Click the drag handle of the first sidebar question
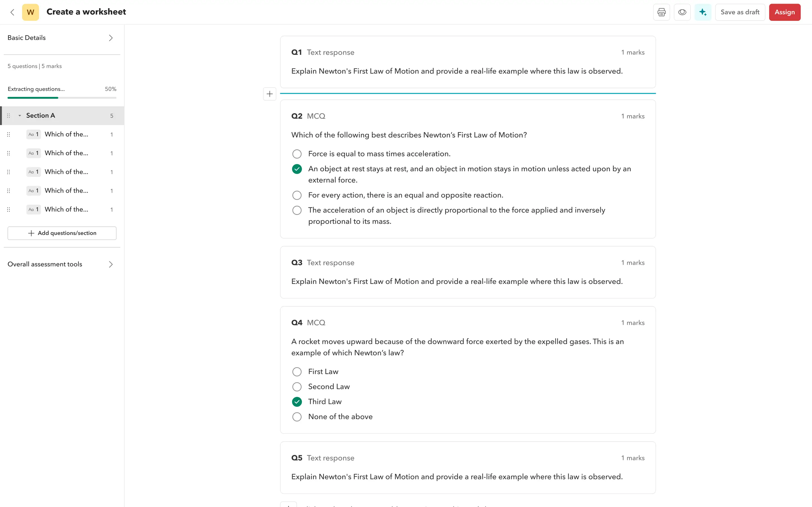The width and height of the screenshot is (812, 507). [9, 134]
